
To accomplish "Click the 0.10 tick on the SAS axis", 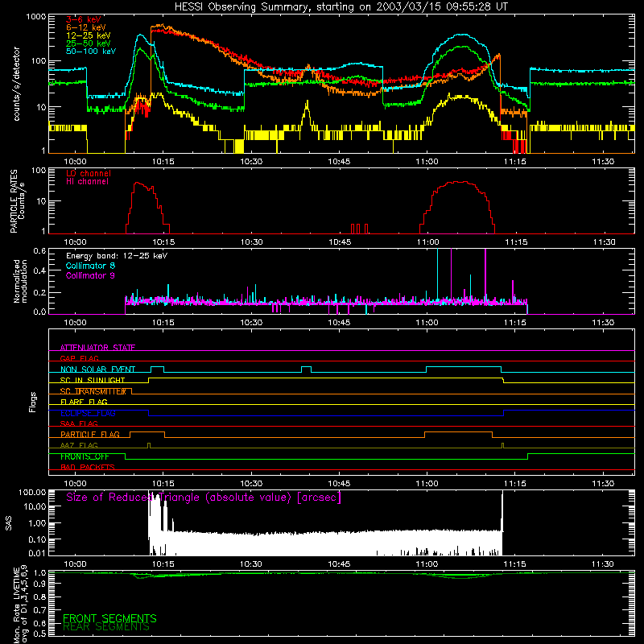I will (x=37, y=539).
